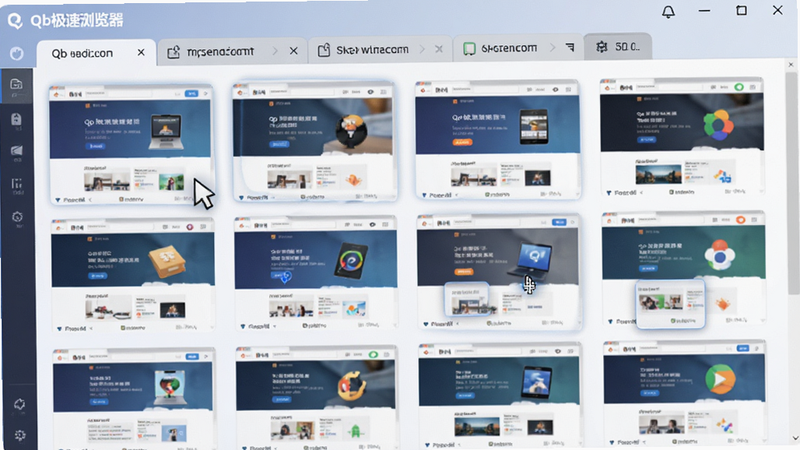
Task: Open the columns icon in the left sidebar
Action: click(17, 184)
